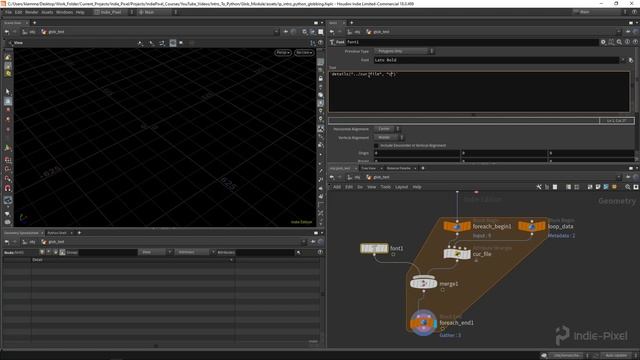Toggle Include Descender in Vertical Alignment checkbox
640x360 pixels.
pos(376,145)
